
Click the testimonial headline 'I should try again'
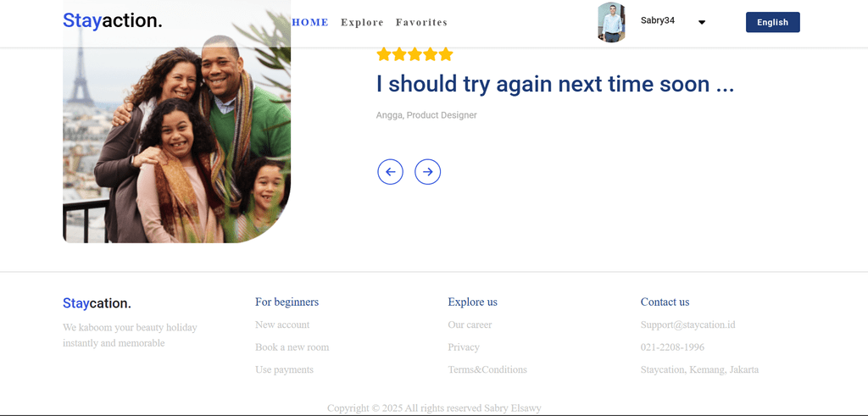[x=555, y=84]
